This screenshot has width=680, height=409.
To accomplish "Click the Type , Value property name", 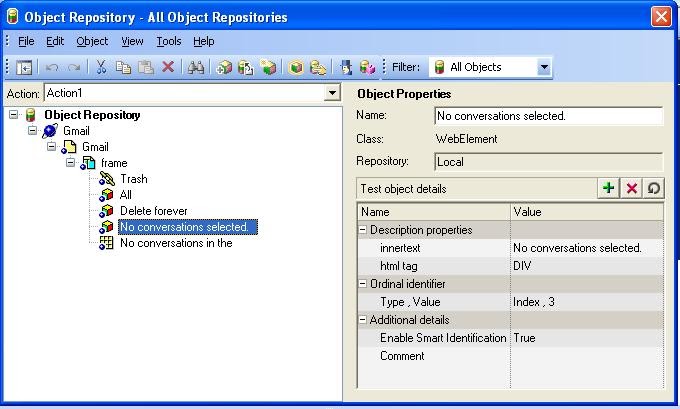I will coord(410,302).
